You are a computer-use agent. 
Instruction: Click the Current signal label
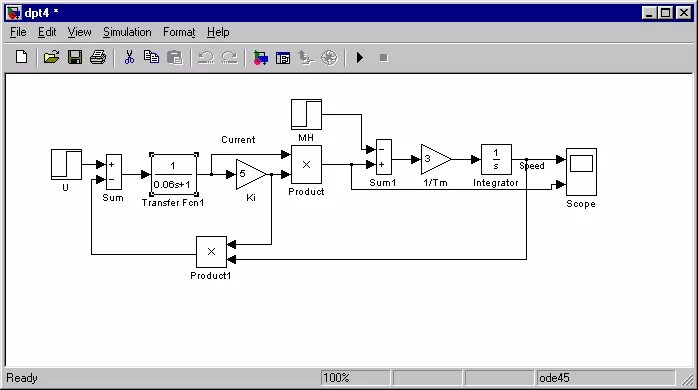[238, 140]
